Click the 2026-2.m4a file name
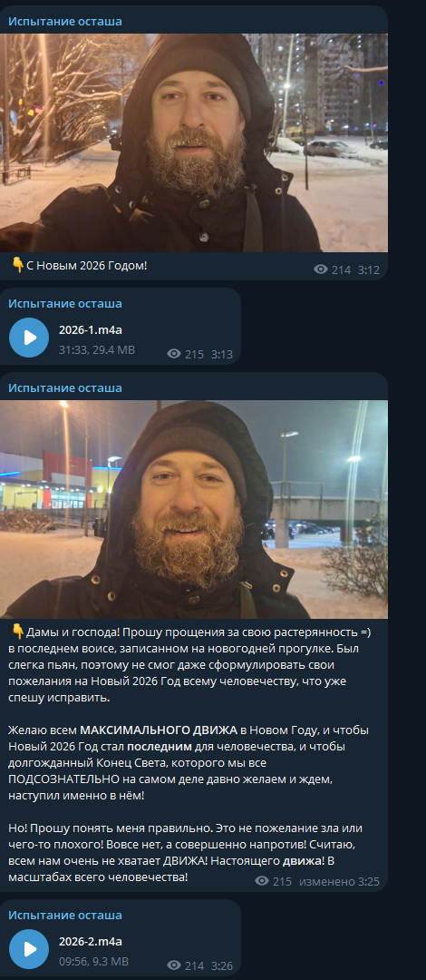426x980 pixels. 91,941
